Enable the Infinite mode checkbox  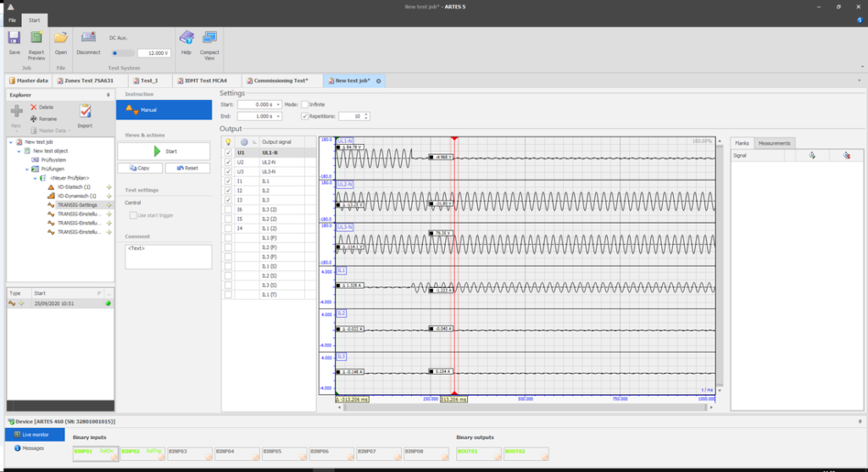[x=304, y=104]
